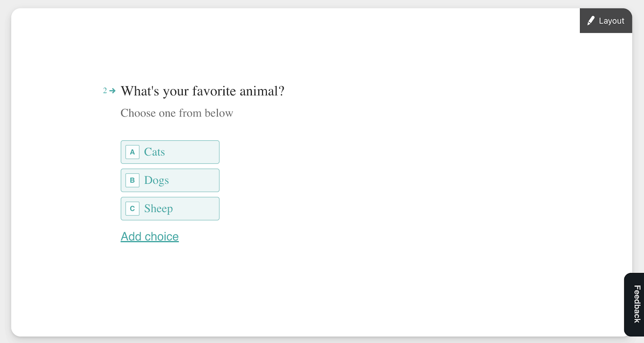Edit the description Choose one from below
Viewport: 644px width, 343px height.
pyautogui.click(x=177, y=113)
